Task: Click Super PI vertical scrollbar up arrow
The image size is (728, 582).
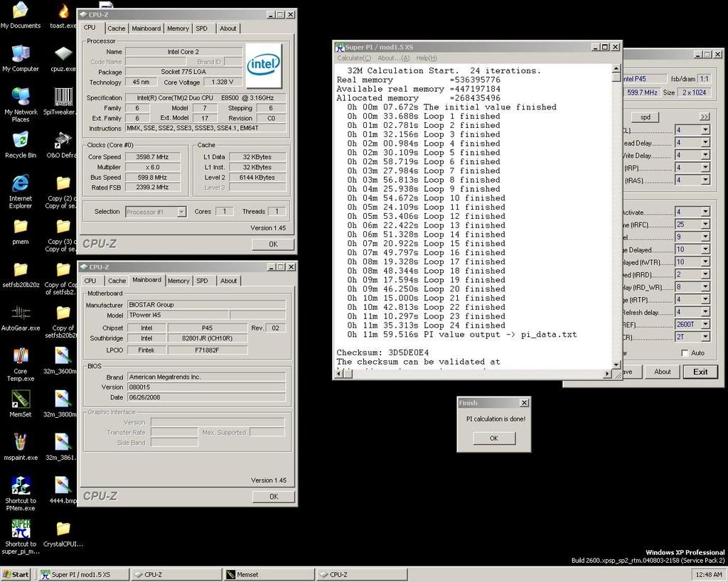Action: [616, 69]
